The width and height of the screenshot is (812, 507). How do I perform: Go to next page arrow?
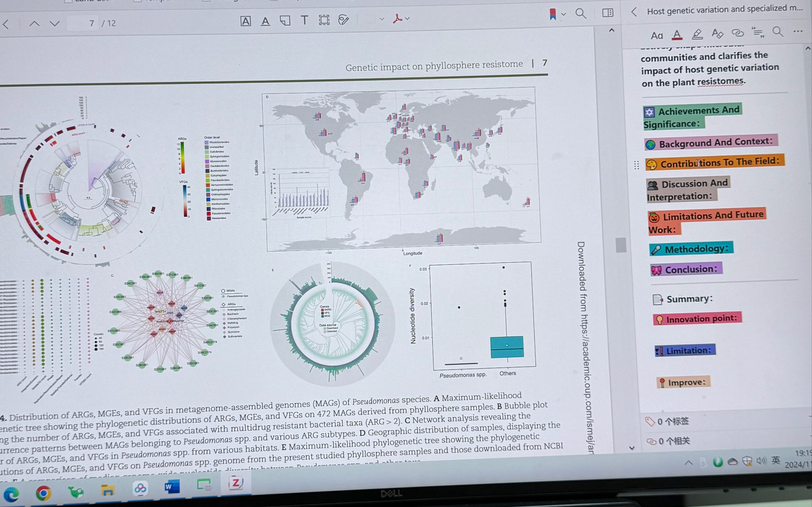(55, 24)
